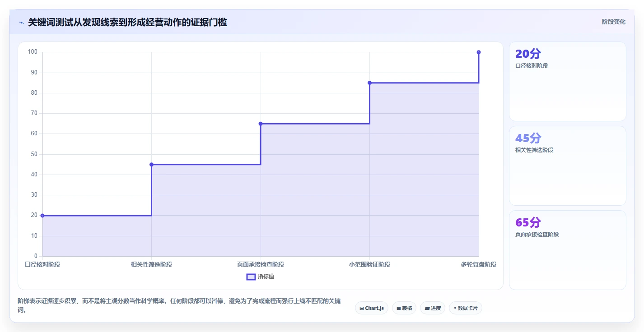Toggle the 指标值 legend swatch
Image resolution: width=644 pixels, height=332 pixels.
(x=251, y=277)
